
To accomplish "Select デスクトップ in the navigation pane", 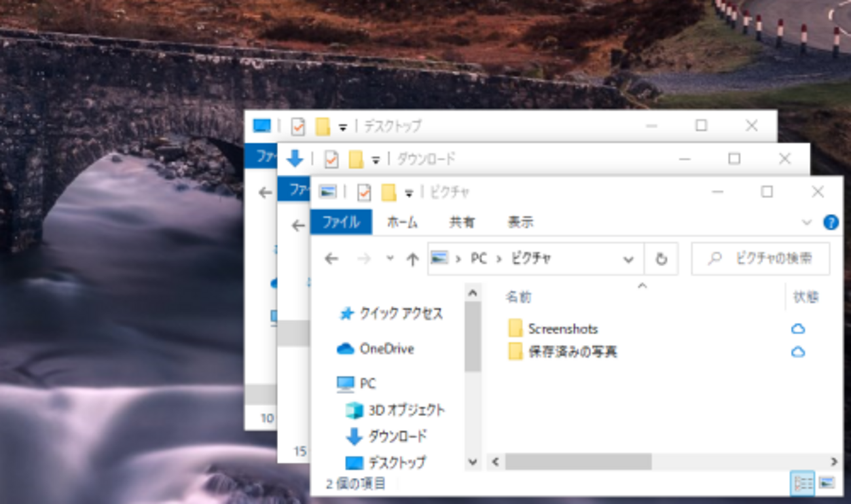I will pos(386,463).
